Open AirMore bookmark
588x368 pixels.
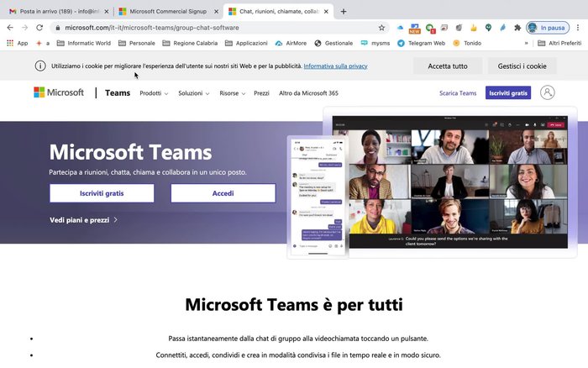[x=291, y=43]
